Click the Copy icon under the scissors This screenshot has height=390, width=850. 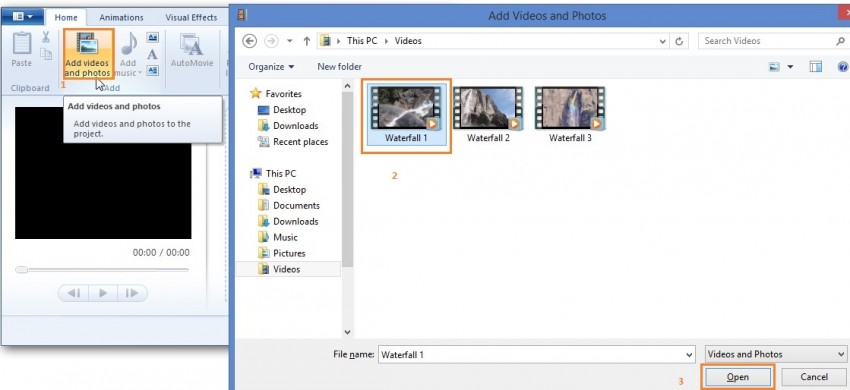tap(46, 53)
